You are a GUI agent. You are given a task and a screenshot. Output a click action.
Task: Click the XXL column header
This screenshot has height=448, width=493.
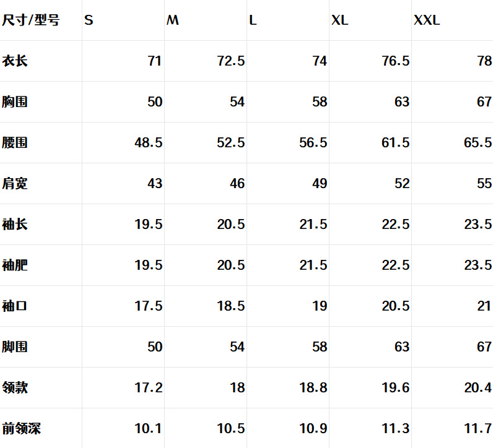point(427,20)
